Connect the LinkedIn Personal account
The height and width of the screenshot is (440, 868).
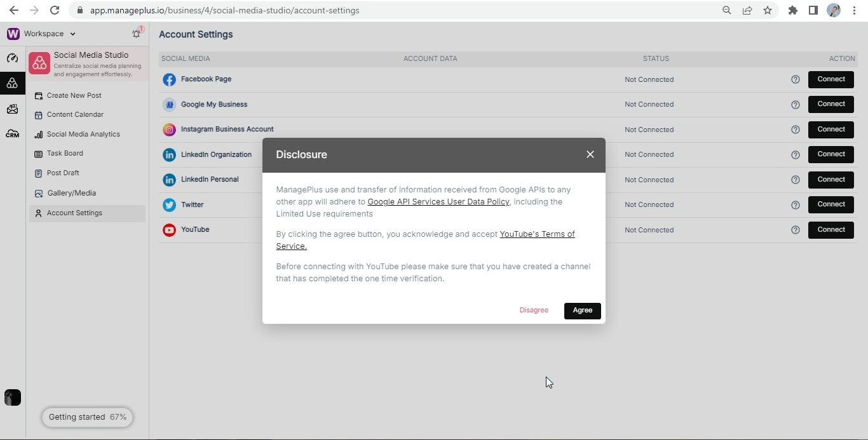click(x=831, y=180)
